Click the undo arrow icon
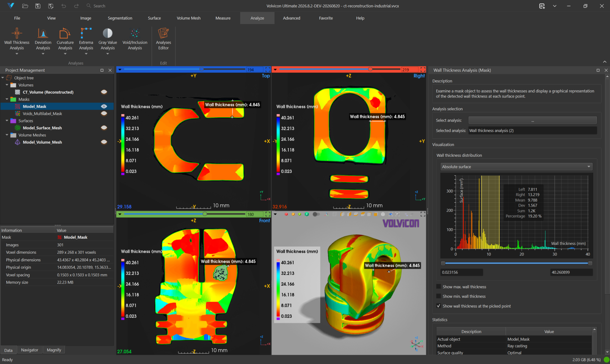 click(x=64, y=6)
